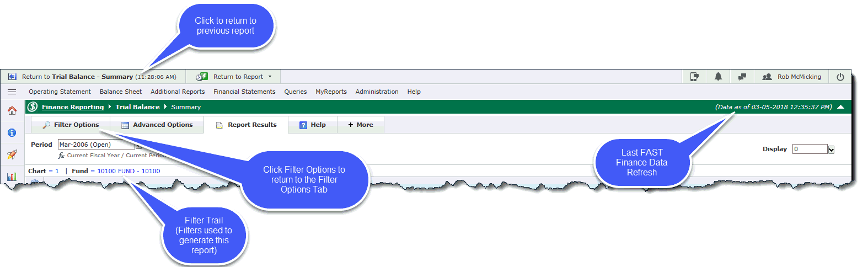Click the Fund 10100 filter trail link
The height and width of the screenshot is (267, 868).
(x=128, y=171)
